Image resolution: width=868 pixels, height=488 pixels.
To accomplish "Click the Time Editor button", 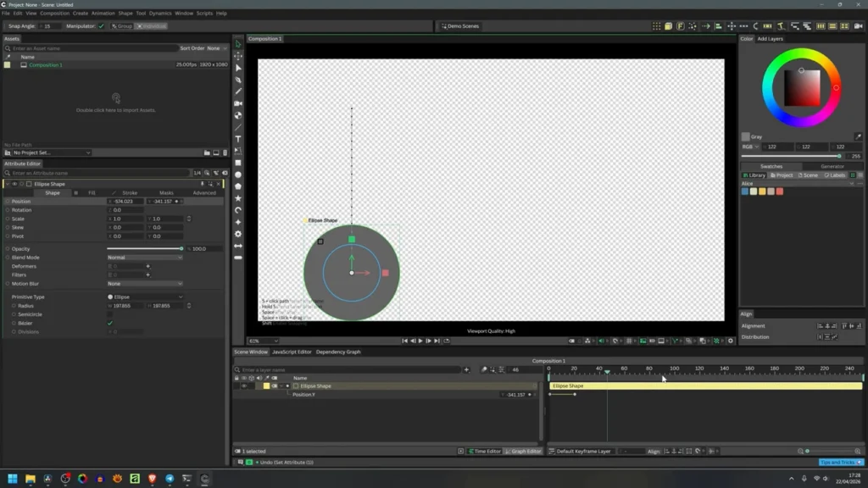I will (x=484, y=451).
